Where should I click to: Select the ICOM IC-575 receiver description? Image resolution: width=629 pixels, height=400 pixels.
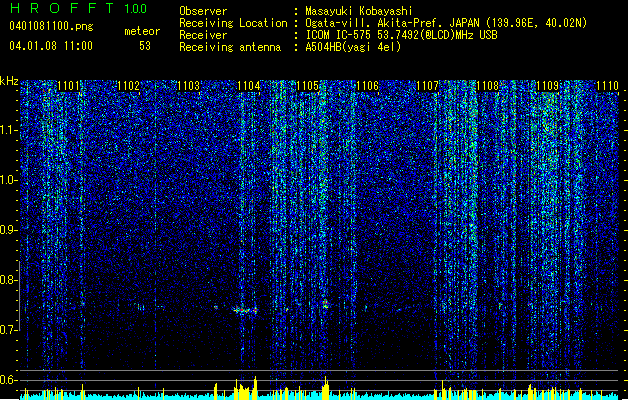(401, 35)
